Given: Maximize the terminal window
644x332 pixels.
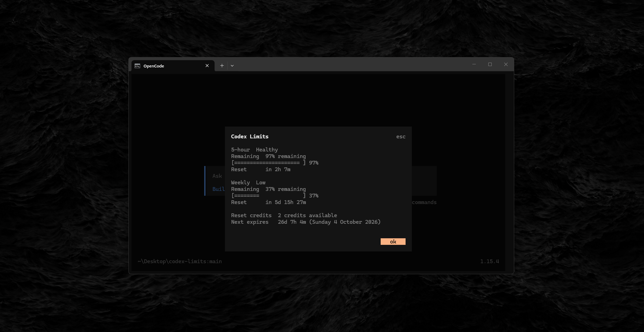Looking at the screenshot, I should pyautogui.click(x=490, y=64).
